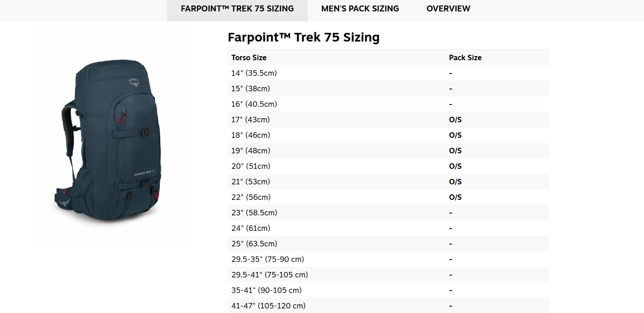Click the O/S value for 20" torso

coord(456,166)
